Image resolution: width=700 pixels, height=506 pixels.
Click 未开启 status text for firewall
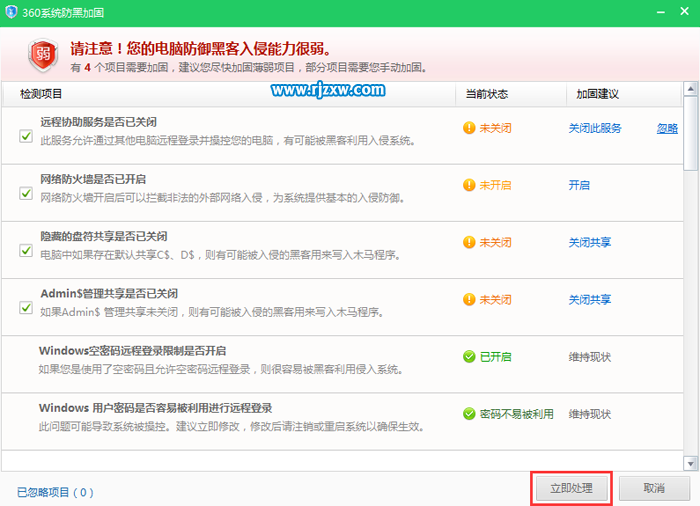click(x=496, y=185)
